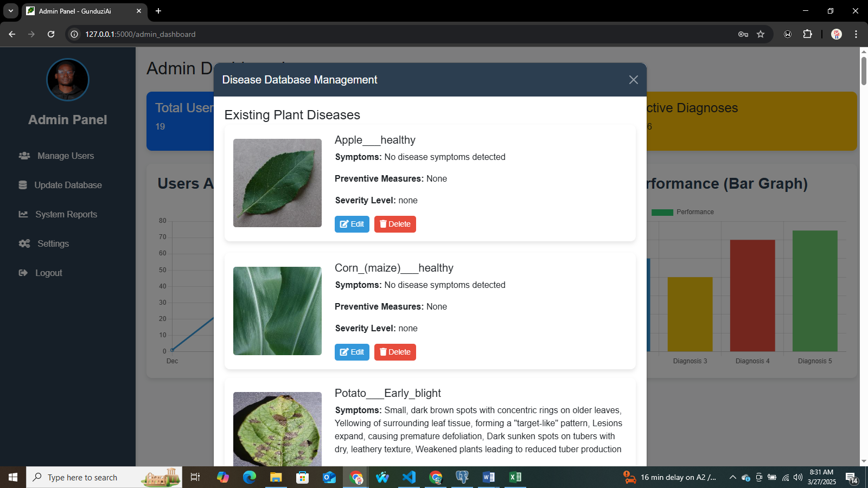The image size is (868, 488).
Task: Click the Potato Early blight leaf image
Action: click(277, 429)
